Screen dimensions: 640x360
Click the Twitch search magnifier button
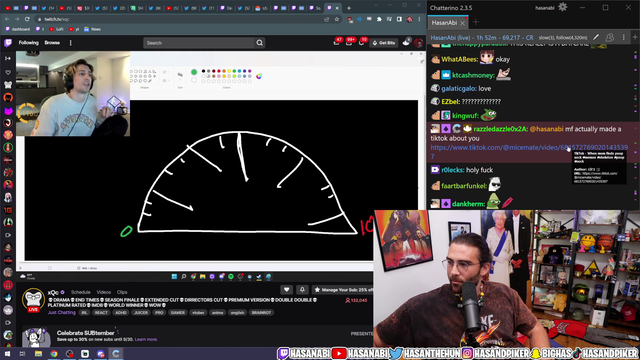click(x=260, y=43)
